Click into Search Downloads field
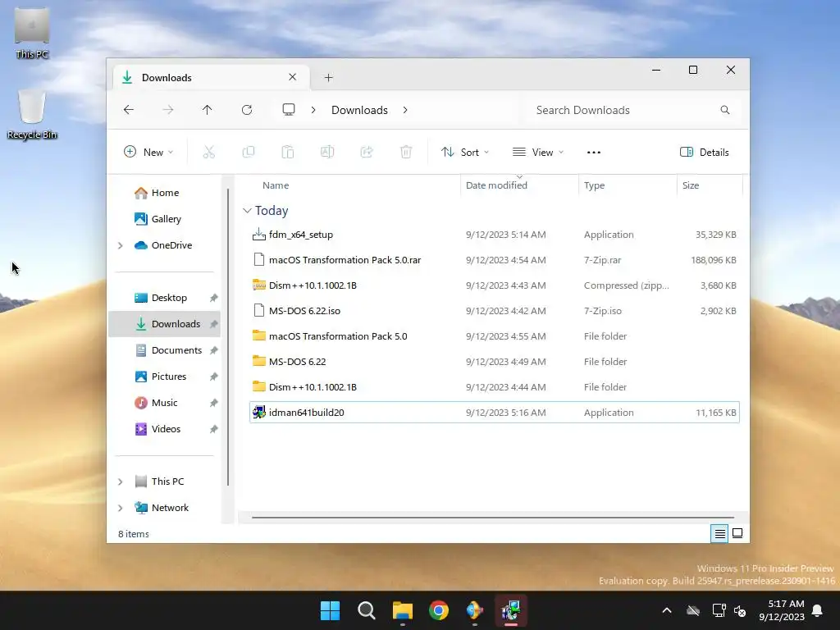This screenshot has width=840, height=630. (x=632, y=110)
